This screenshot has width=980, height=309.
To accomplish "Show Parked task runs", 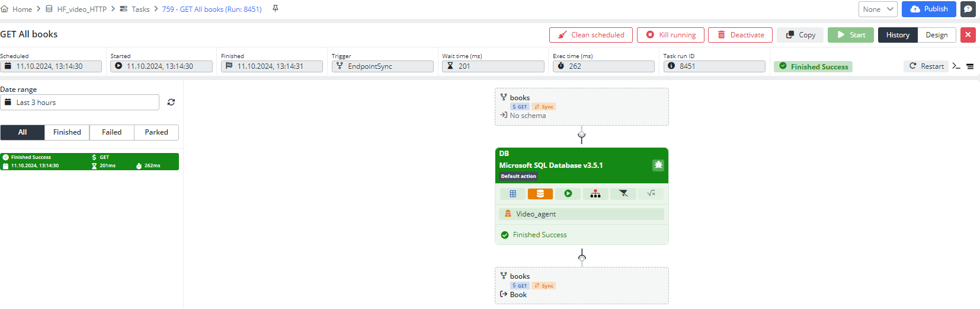I will (156, 132).
